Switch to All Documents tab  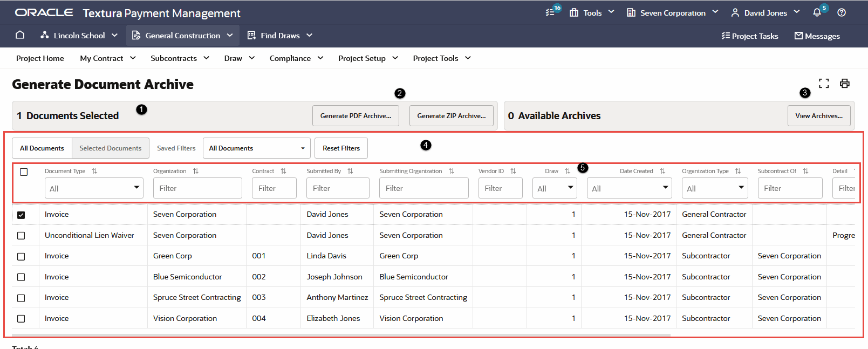pyautogui.click(x=42, y=148)
